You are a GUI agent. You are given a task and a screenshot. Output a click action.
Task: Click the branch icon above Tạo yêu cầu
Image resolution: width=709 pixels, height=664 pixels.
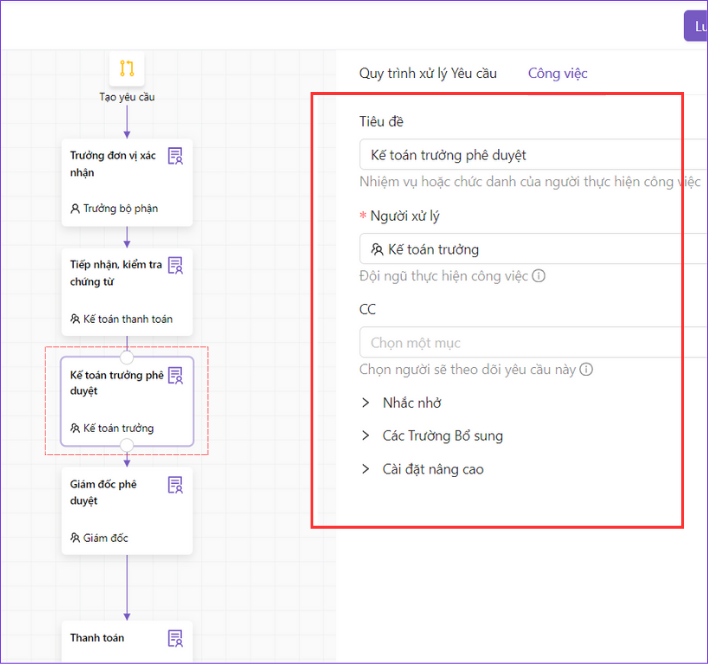coord(127,69)
